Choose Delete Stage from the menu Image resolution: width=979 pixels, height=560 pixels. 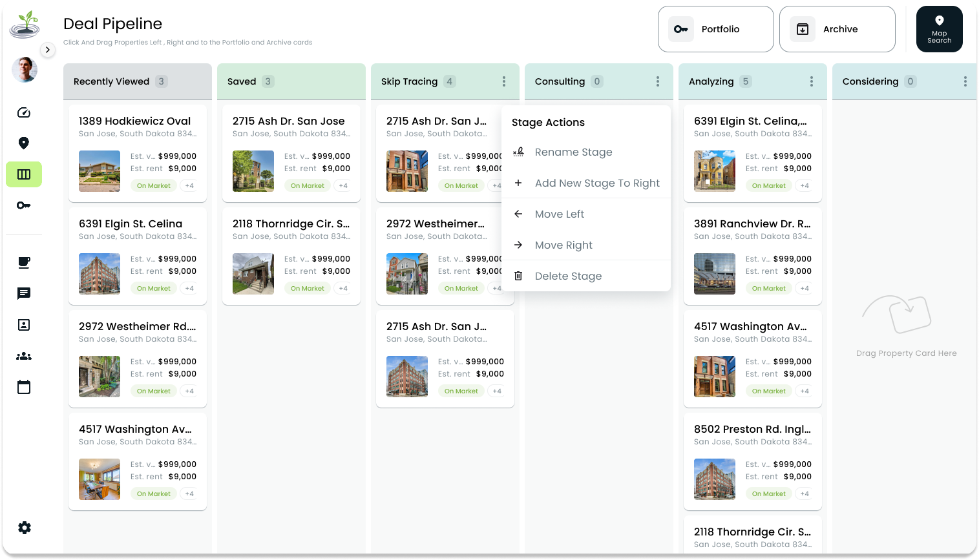click(x=586, y=276)
